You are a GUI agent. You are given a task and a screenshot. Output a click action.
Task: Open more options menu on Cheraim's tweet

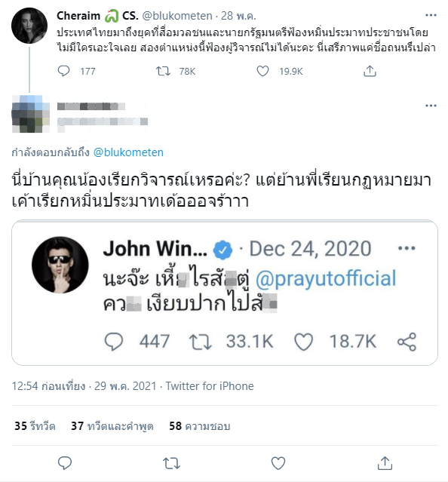point(431,15)
